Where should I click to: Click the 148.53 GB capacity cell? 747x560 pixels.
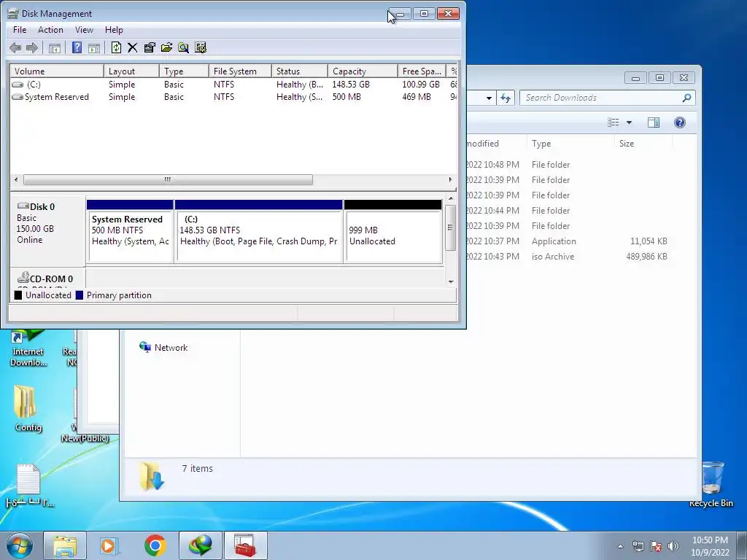(351, 85)
